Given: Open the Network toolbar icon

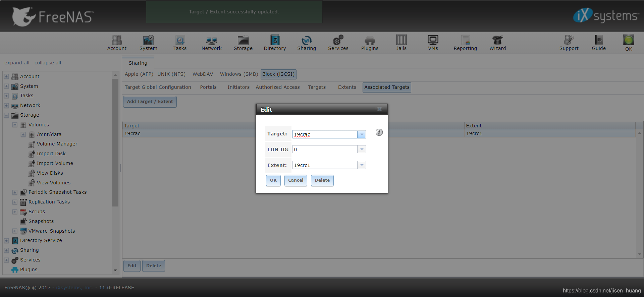Looking at the screenshot, I should (x=211, y=43).
